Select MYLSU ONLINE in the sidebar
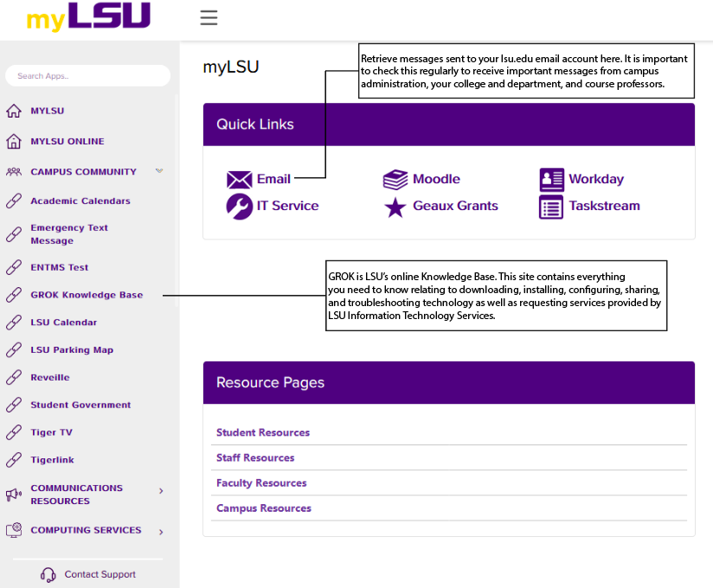The width and height of the screenshot is (713, 588). (67, 141)
